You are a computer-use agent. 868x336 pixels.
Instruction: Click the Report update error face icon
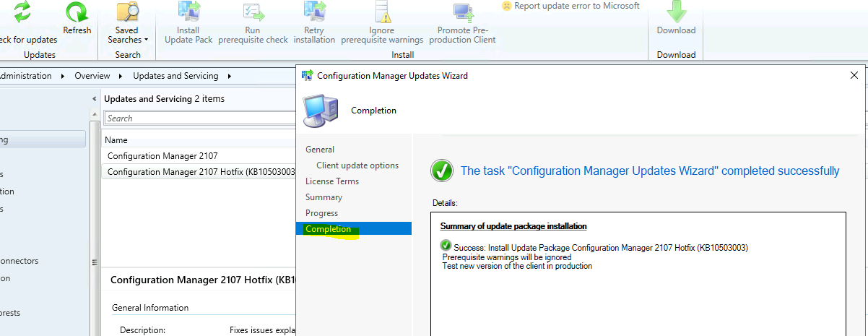[x=507, y=6]
